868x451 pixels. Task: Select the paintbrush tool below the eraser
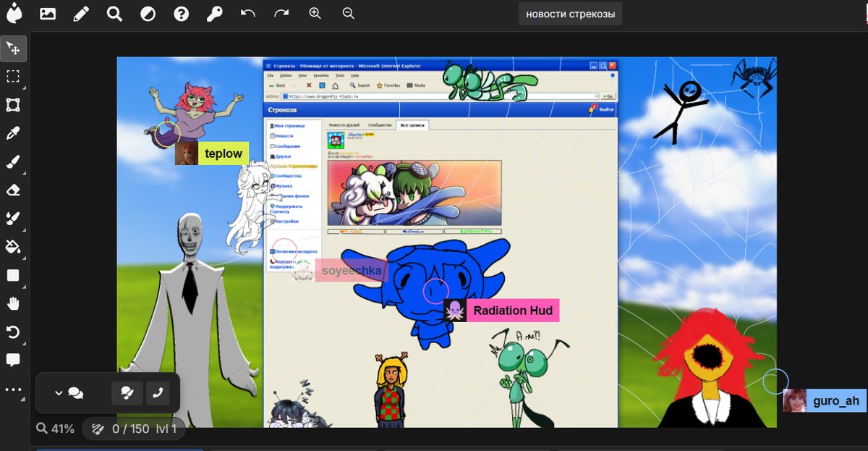[13, 218]
